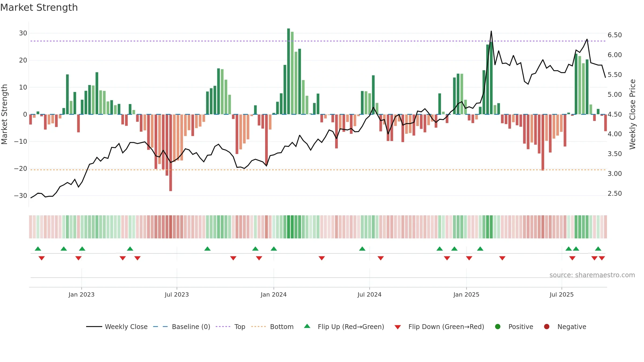This screenshot has width=644, height=362.
Task: Click the purple dotted Top line sample in legend
Action: pyautogui.click(x=223, y=327)
